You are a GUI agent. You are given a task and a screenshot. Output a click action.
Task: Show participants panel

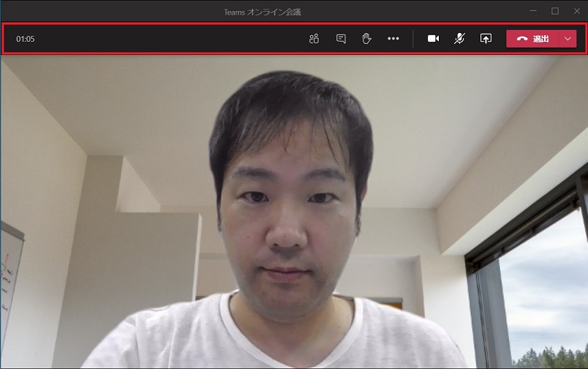[314, 39]
